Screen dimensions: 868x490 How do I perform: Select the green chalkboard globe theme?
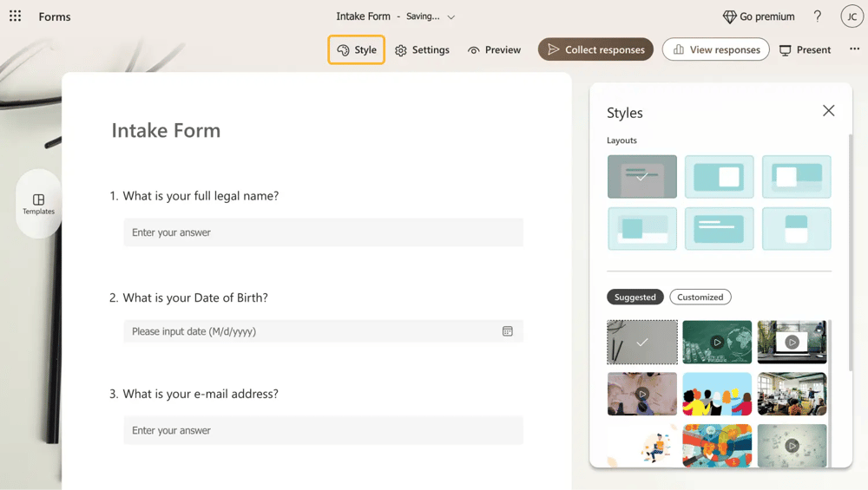click(717, 342)
